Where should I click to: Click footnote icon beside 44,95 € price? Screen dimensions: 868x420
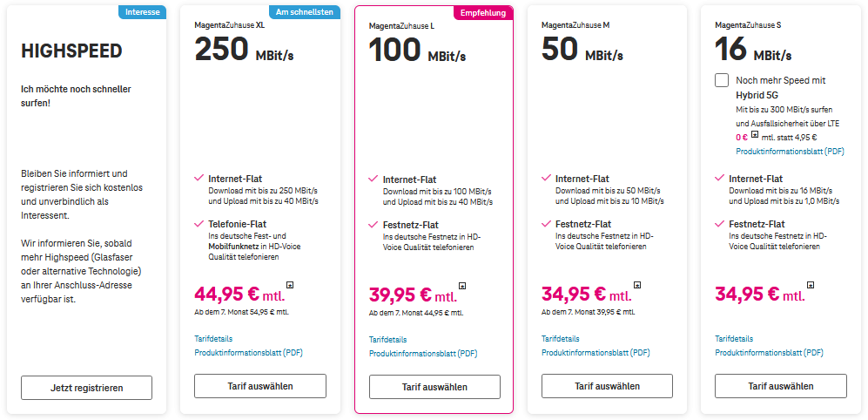pos(290,285)
